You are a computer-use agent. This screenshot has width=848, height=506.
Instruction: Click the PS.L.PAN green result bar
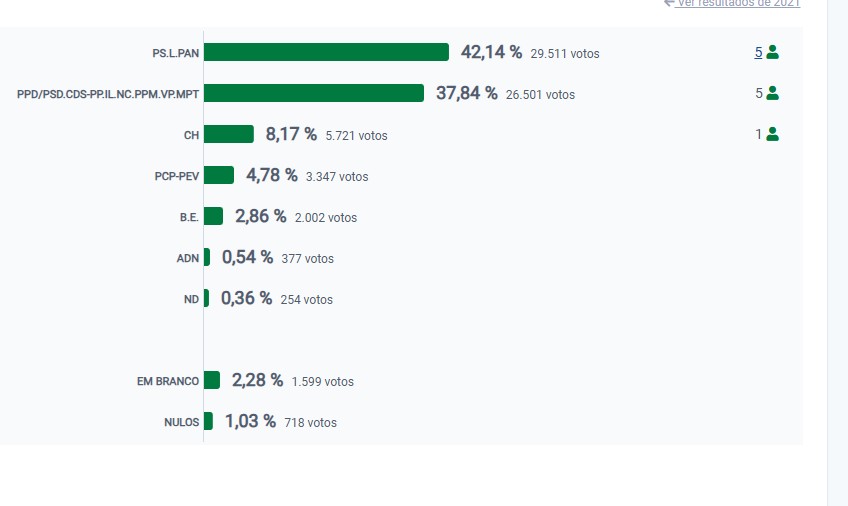(326, 52)
